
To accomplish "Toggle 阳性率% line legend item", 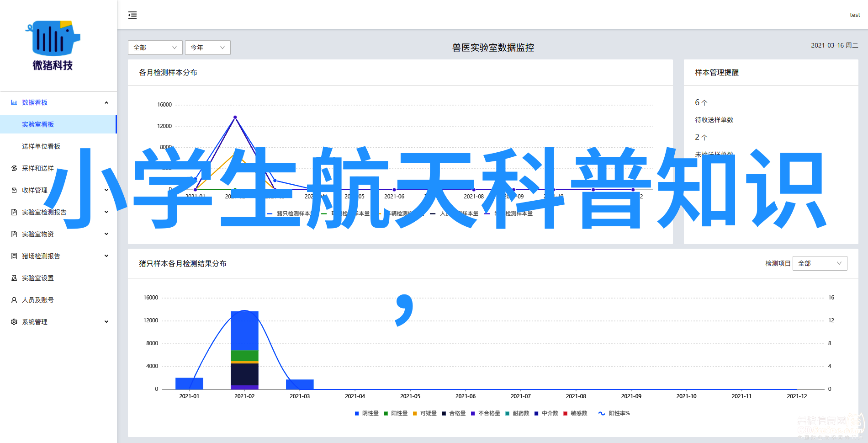I will (614, 413).
